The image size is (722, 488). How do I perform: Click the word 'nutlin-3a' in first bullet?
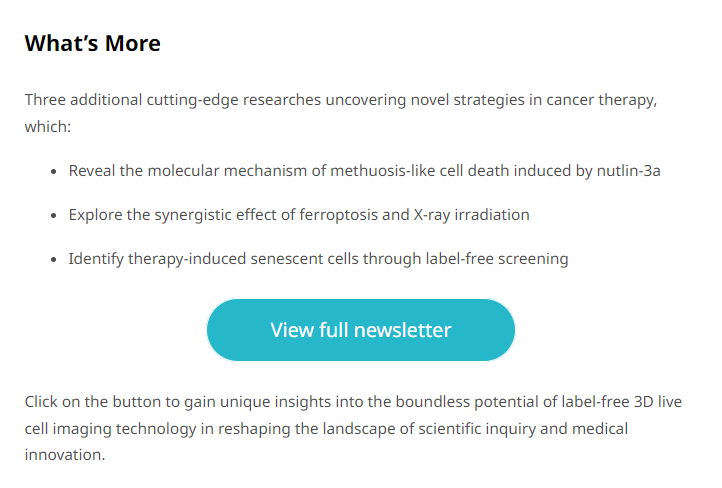pyautogui.click(x=629, y=171)
